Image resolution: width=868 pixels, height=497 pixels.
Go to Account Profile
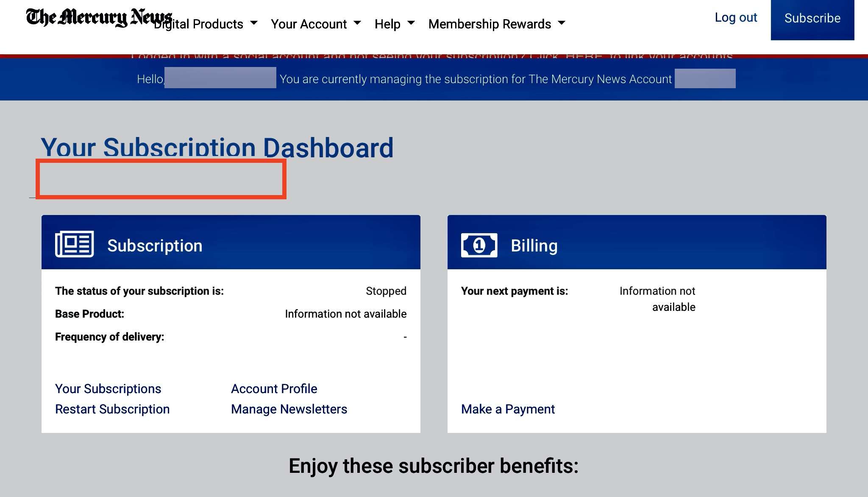(x=274, y=388)
